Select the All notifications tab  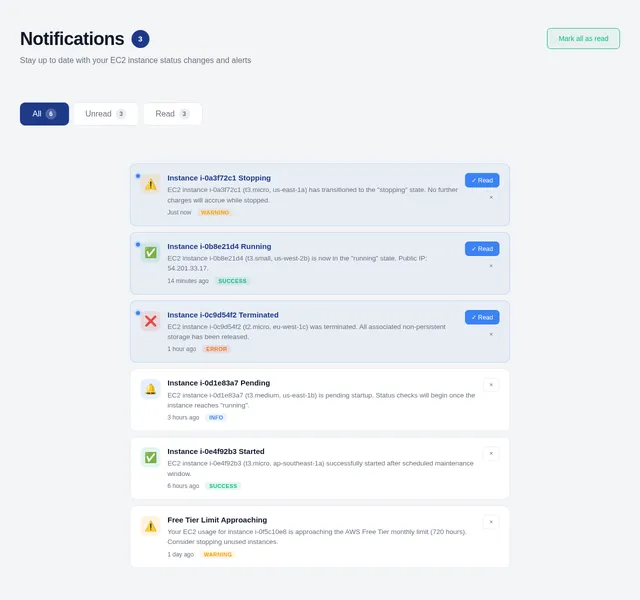44,114
